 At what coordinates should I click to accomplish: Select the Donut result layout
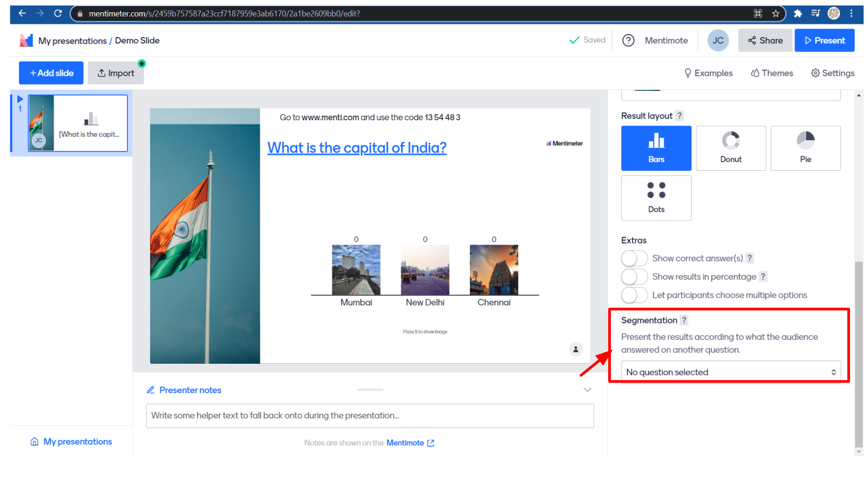pos(731,148)
